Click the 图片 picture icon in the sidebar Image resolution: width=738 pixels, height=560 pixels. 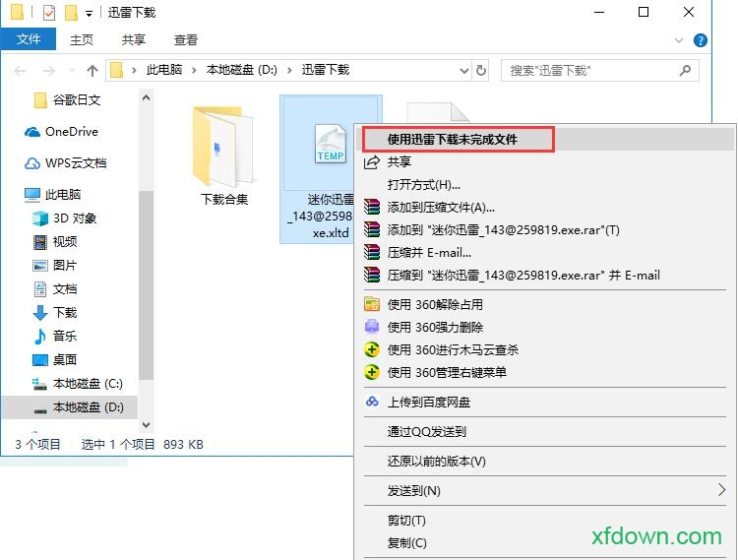pos(40,266)
